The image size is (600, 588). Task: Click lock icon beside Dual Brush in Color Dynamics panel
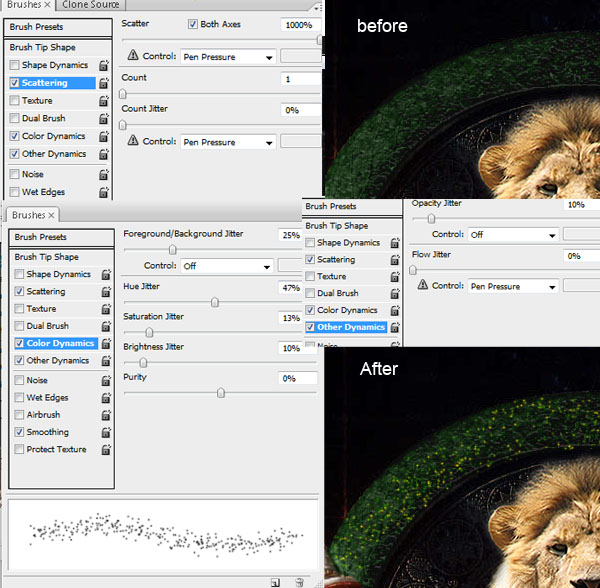106,326
